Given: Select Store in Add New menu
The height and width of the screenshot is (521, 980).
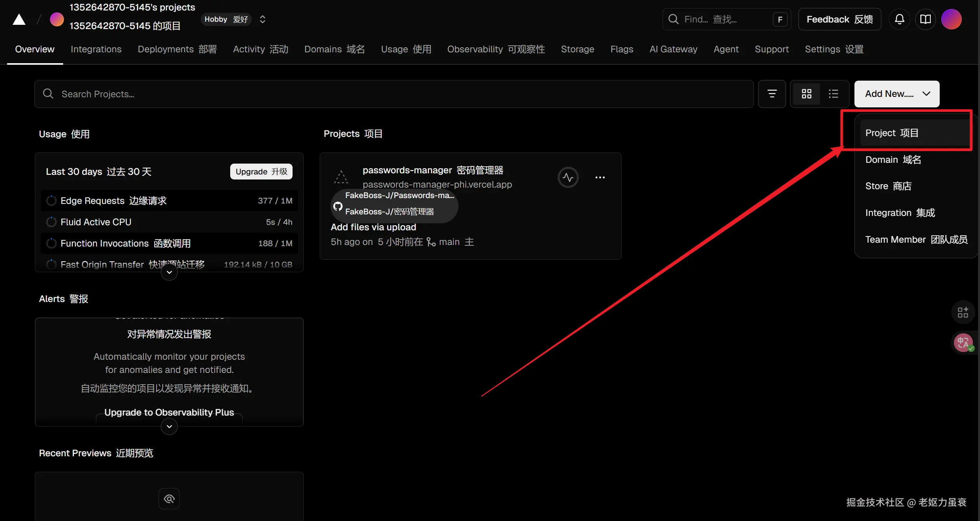Looking at the screenshot, I should [x=915, y=186].
